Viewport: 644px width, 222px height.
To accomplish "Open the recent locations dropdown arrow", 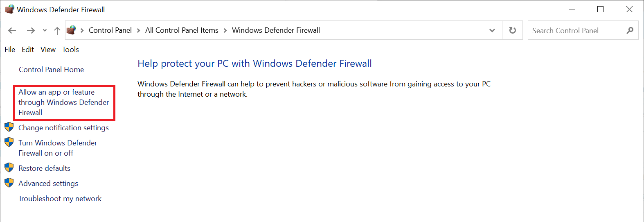I will pyautogui.click(x=45, y=30).
